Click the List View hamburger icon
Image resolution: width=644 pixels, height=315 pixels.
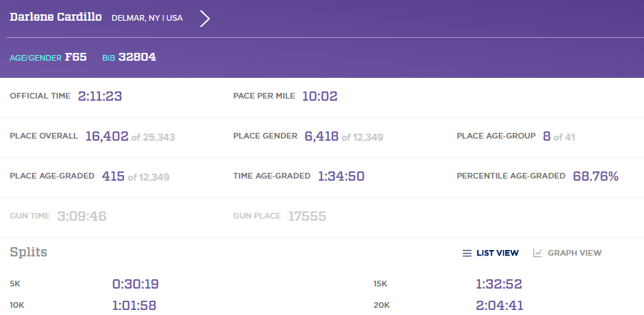[466, 253]
